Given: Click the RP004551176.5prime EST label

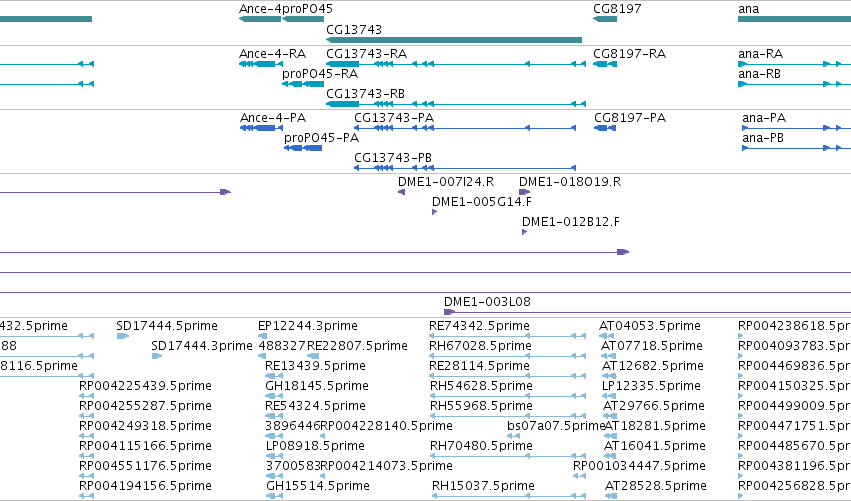Looking at the screenshot, I should pyautogui.click(x=145, y=466).
